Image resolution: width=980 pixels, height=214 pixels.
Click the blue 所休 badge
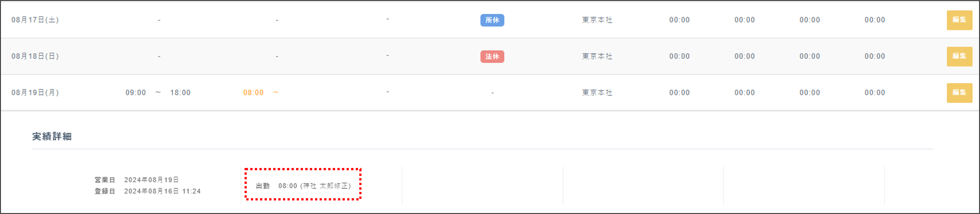point(492,20)
